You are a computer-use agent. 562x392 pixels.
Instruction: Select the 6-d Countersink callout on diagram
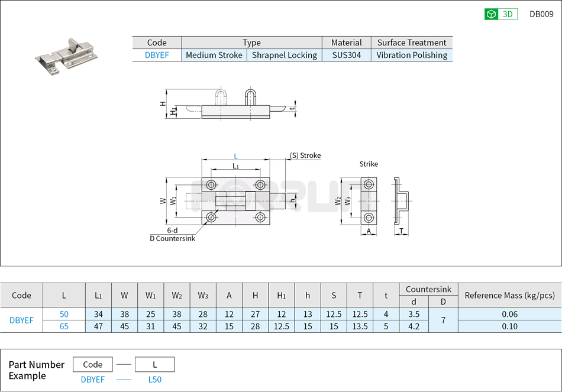tap(172, 234)
